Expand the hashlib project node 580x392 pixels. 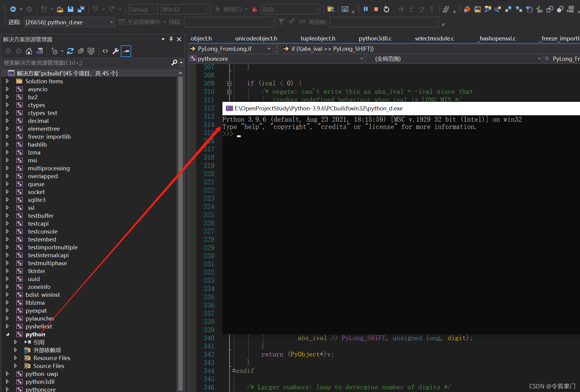point(7,144)
